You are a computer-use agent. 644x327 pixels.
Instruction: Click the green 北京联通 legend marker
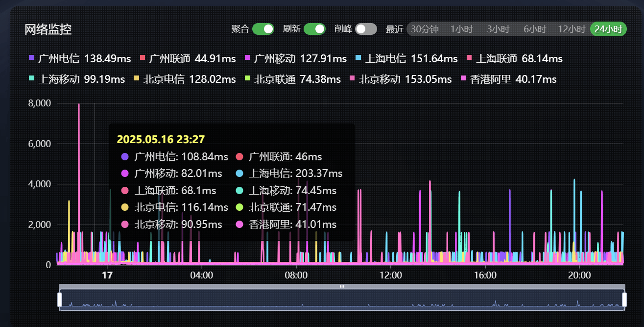248,79
